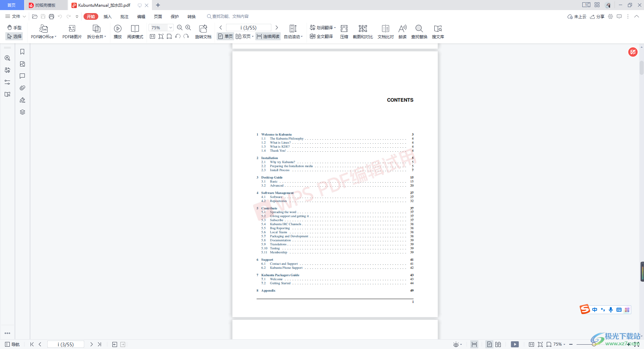Open the 转换 ribbon tab
This screenshot has height=349, width=644.
(192, 16)
